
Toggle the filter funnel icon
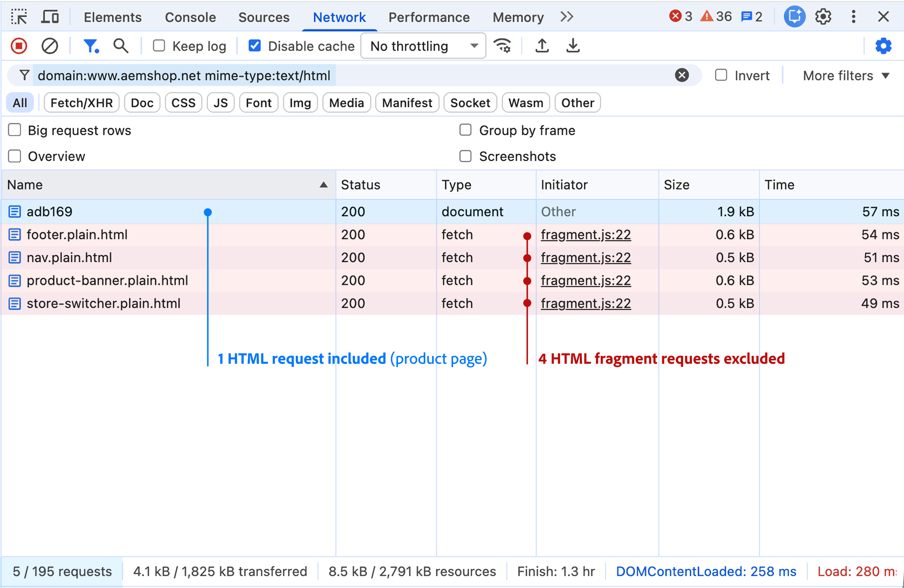(91, 46)
